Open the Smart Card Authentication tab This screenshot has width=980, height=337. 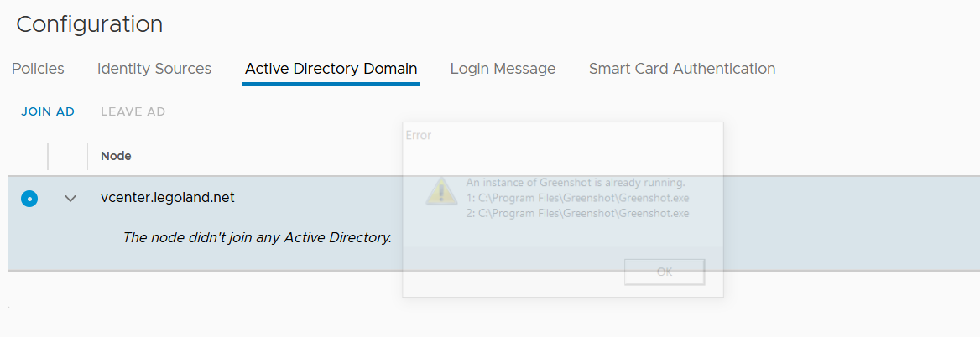tap(681, 69)
